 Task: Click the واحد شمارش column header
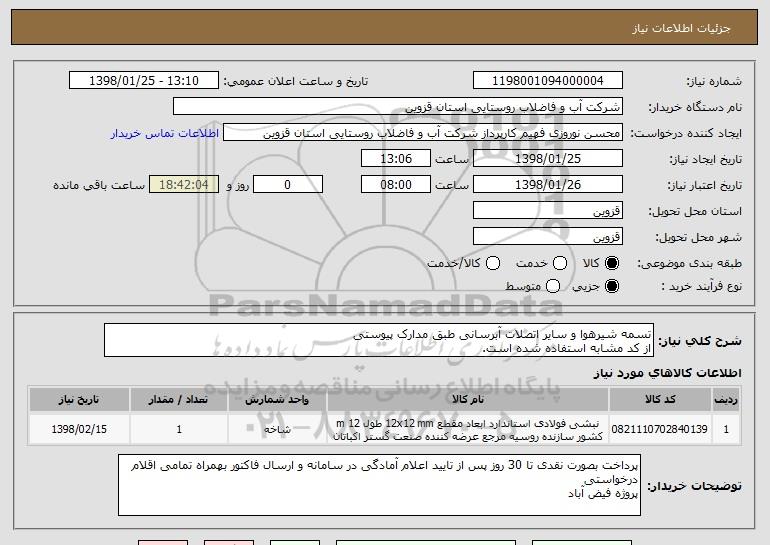click(x=277, y=400)
